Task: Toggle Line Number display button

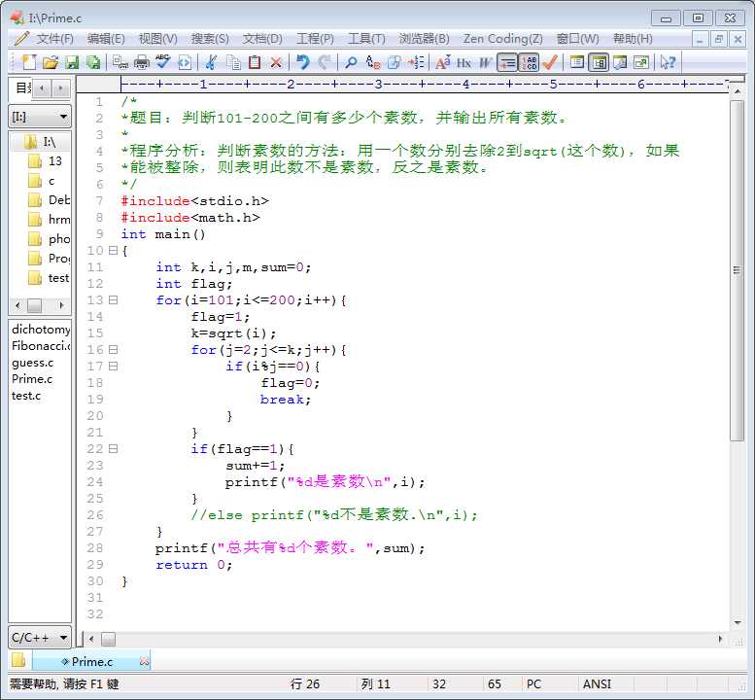Action: 529,62
